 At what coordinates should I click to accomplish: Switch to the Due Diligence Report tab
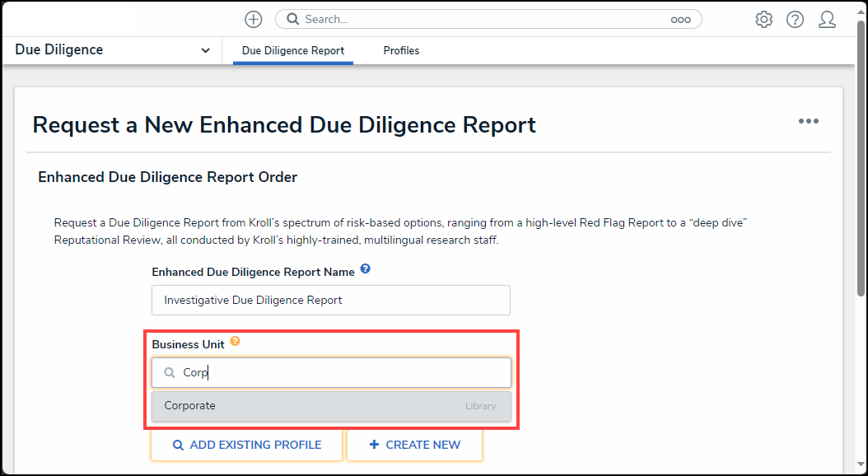[x=293, y=51]
